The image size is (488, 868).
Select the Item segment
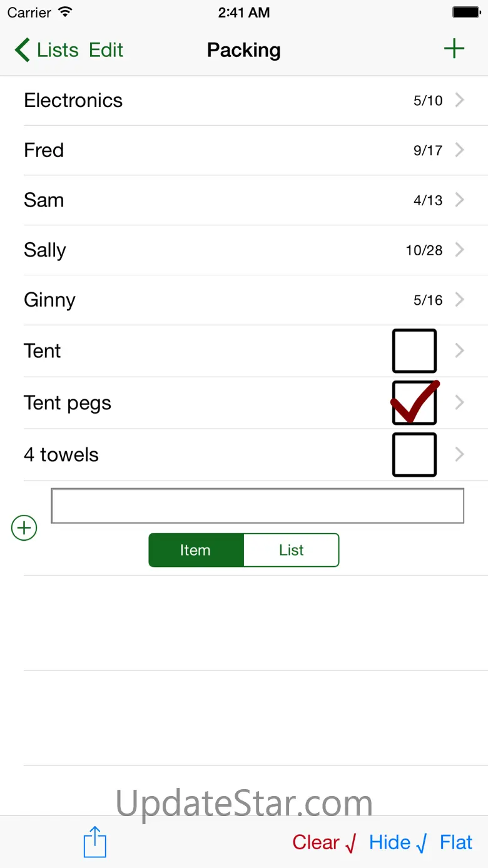[196, 550]
